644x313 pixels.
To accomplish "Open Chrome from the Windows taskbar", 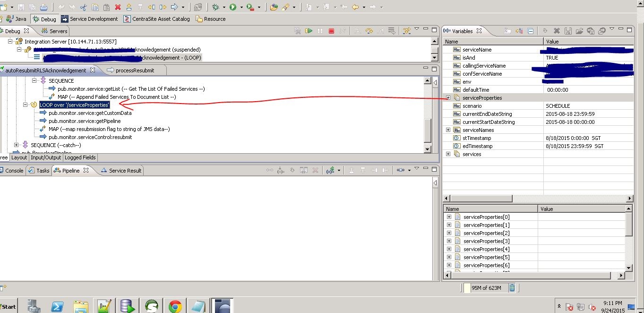I will pyautogui.click(x=175, y=306).
